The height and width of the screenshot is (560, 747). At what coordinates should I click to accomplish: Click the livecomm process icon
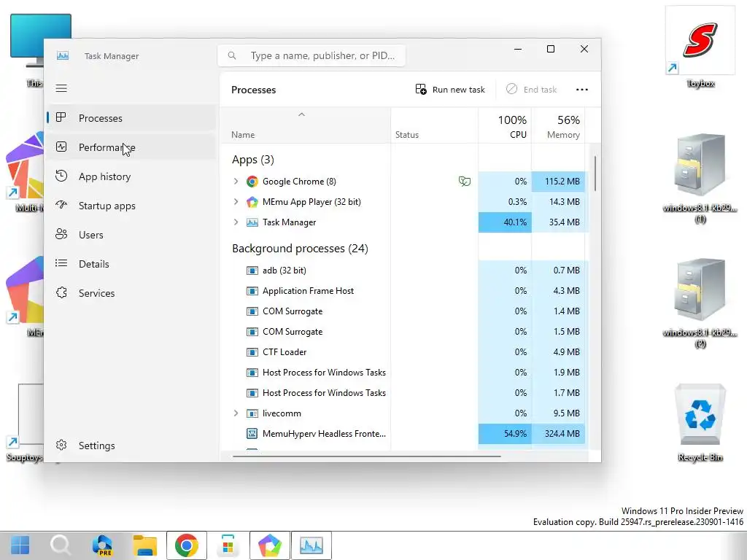[252, 413]
